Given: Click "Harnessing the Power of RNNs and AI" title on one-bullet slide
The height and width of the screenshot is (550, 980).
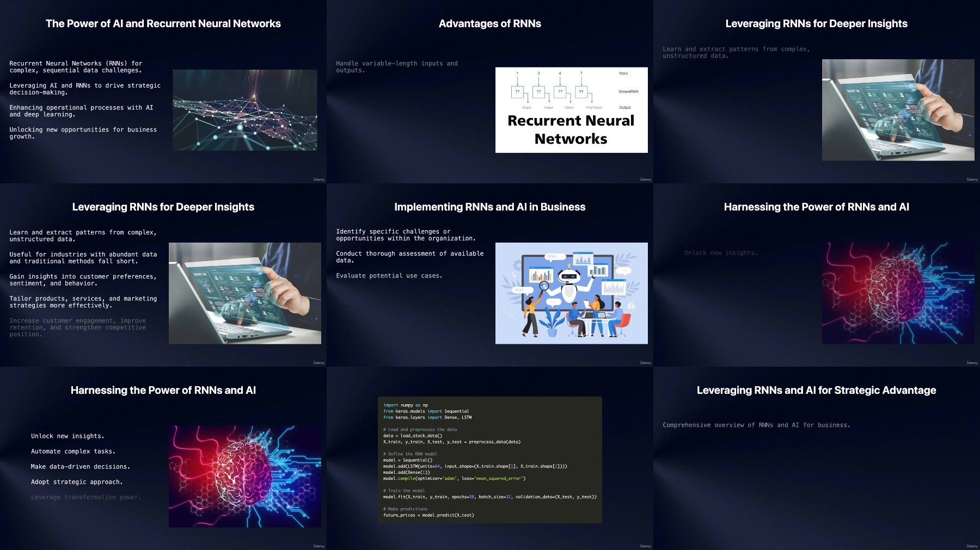Looking at the screenshot, I should point(817,207).
